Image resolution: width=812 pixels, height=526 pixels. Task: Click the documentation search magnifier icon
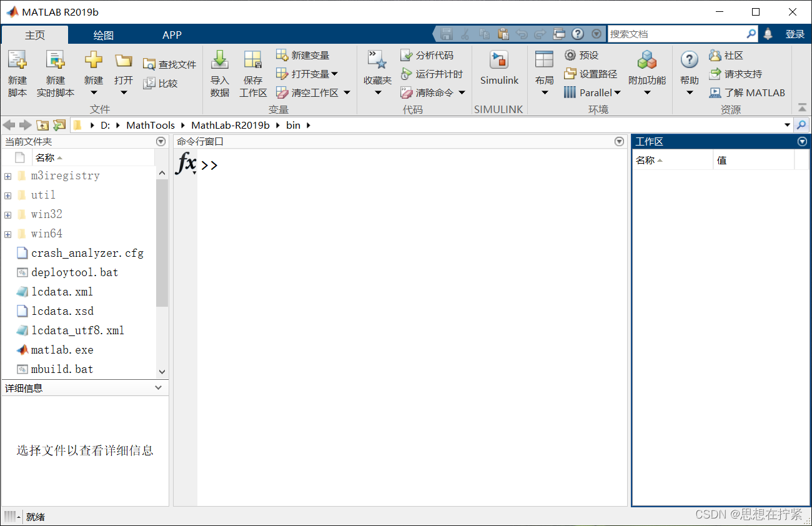pyautogui.click(x=751, y=34)
